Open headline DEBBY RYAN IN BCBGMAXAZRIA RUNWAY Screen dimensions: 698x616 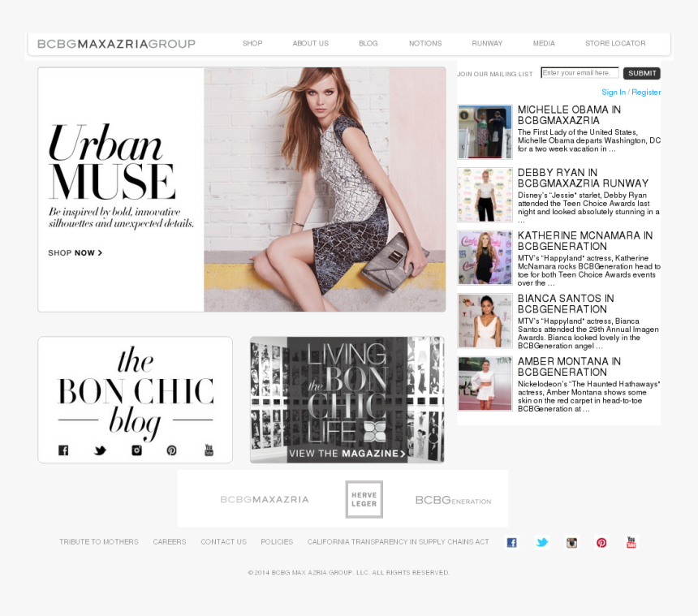click(x=583, y=178)
